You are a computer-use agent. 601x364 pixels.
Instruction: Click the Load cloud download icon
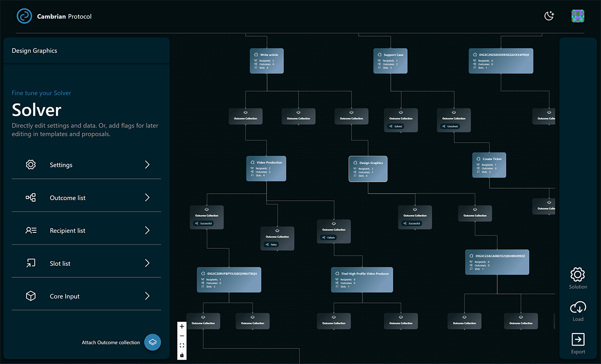(x=577, y=307)
